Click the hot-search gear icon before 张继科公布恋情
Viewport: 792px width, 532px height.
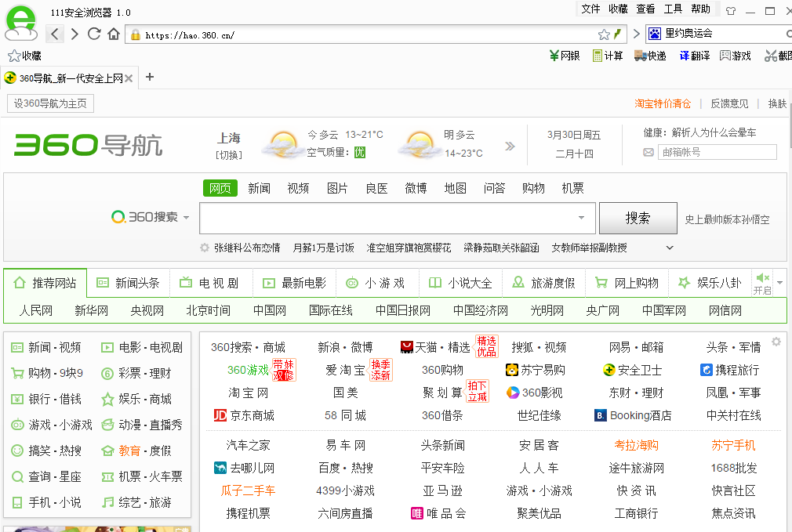click(205, 248)
